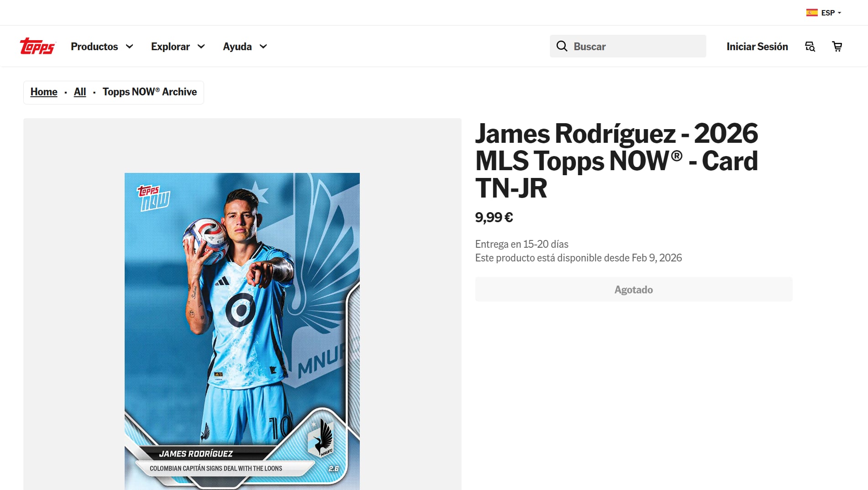Click the Topps logo
The width and height of the screenshot is (868, 490).
(37, 46)
